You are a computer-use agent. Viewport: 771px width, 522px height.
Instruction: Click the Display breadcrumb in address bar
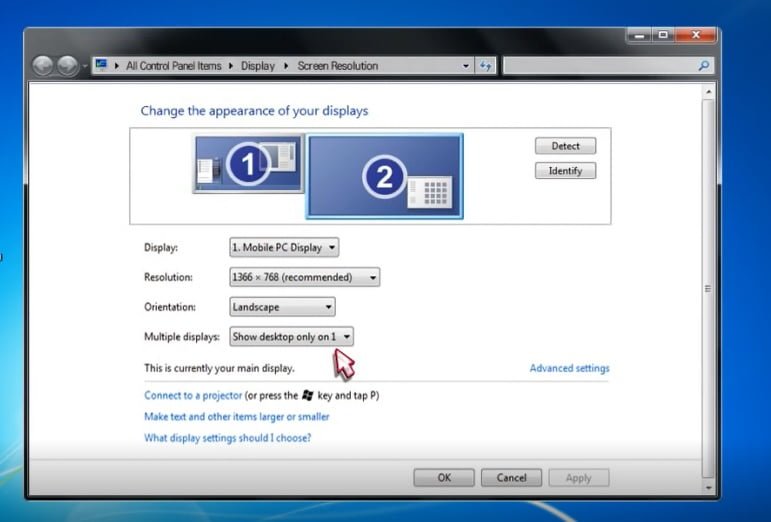click(x=257, y=66)
